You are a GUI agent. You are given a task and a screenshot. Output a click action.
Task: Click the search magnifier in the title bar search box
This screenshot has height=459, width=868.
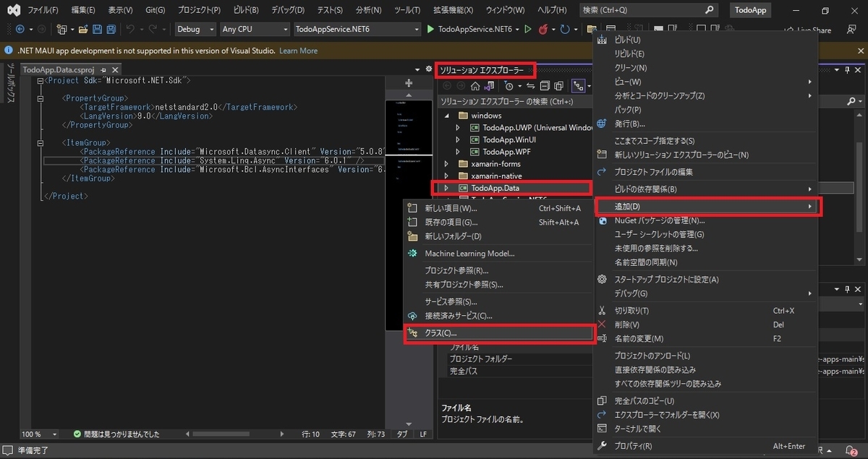coord(710,10)
